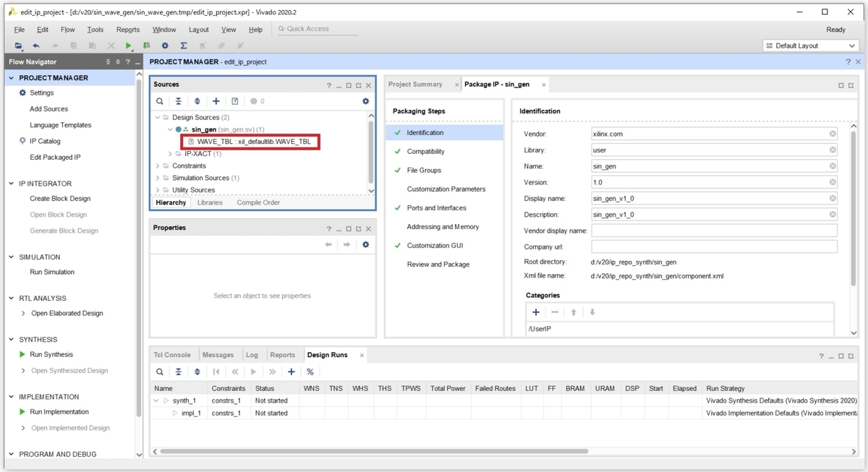Click the Design Runs horizontal scrollbar
Screen dimensions: 868x472
coord(374,451)
